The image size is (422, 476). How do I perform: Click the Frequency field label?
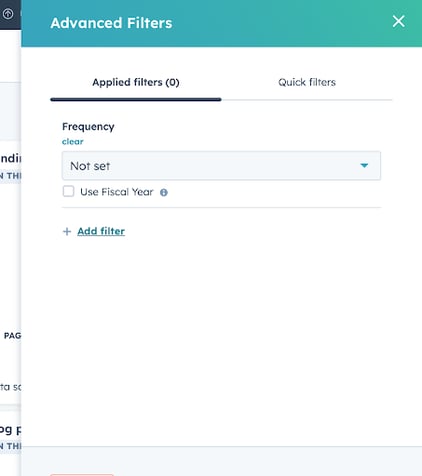click(x=88, y=127)
